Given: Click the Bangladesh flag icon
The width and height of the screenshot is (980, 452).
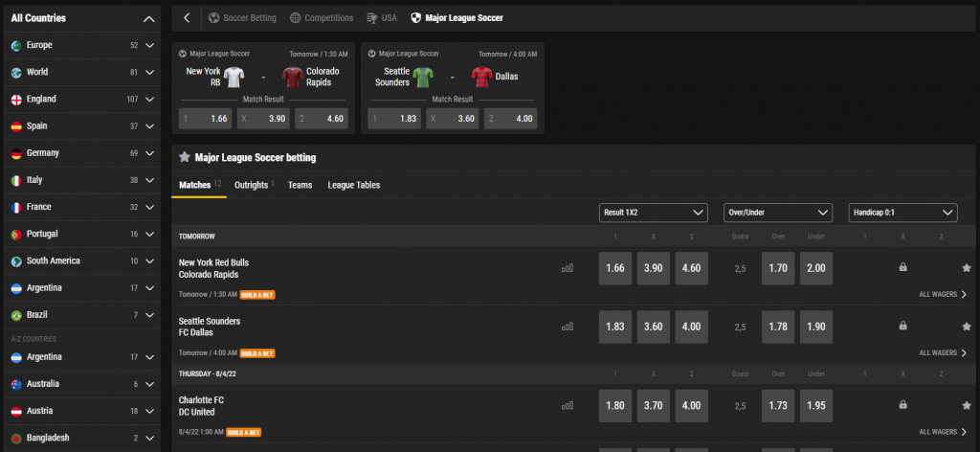Looking at the screenshot, I should [x=16, y=439].
